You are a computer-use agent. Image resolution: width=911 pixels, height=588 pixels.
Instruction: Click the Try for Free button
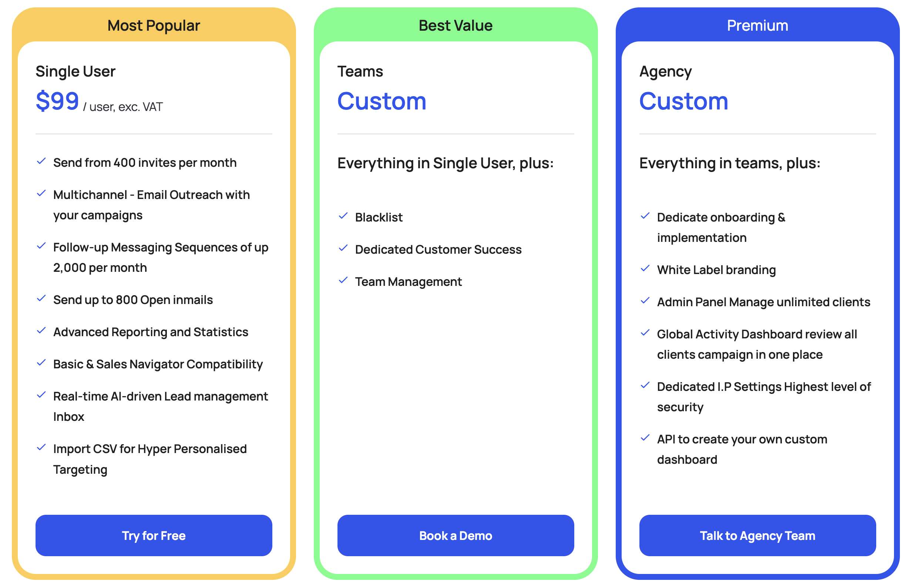(x=154, y=535)
